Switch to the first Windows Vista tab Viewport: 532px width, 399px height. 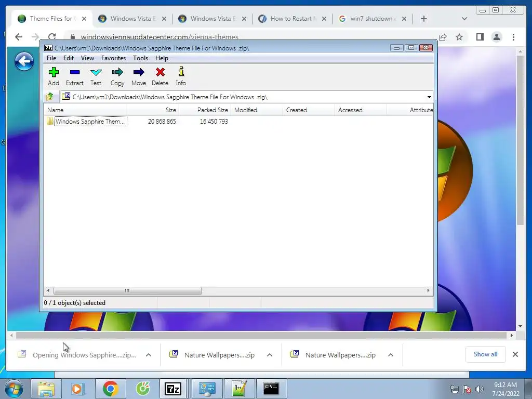(x=132, y=19)
